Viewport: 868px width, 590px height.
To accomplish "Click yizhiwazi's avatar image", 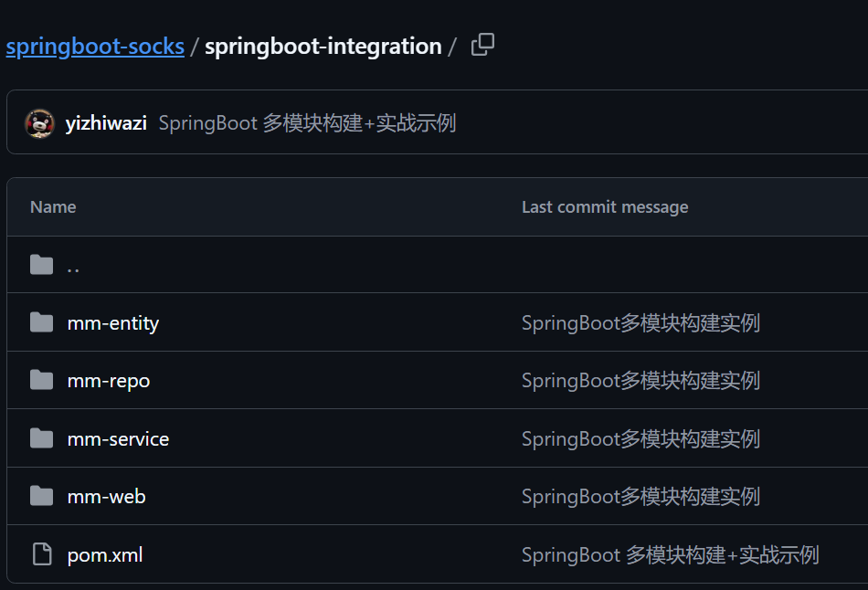I will click(x=40, y=123).
